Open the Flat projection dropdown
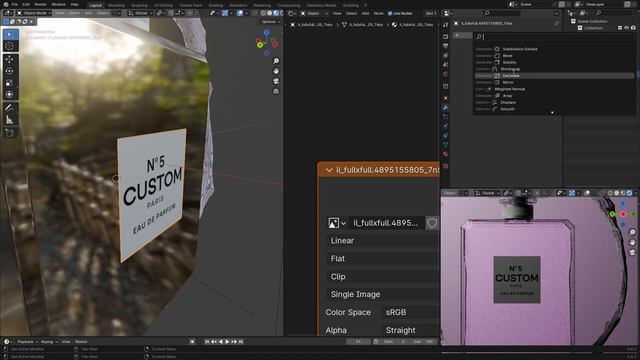 click(x=383, y=259)
